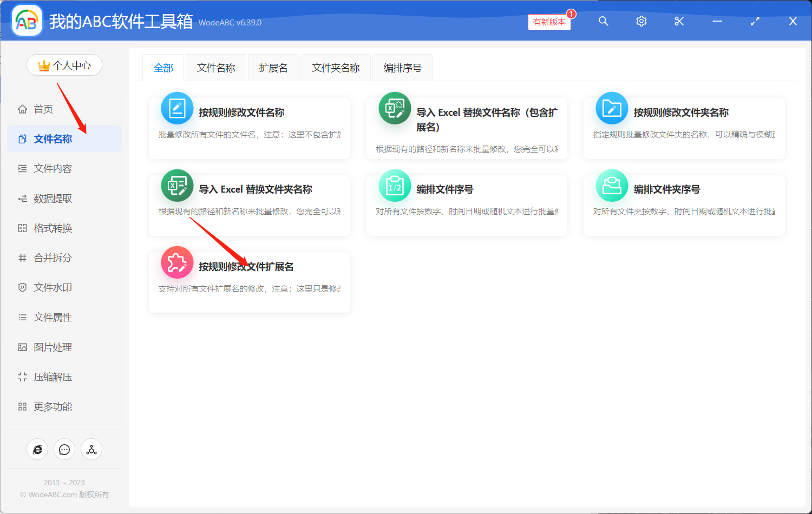This screenshot has height=514, width=812.
Task: Click the search icon in the title bar
Action: click(x=603, y=21)
